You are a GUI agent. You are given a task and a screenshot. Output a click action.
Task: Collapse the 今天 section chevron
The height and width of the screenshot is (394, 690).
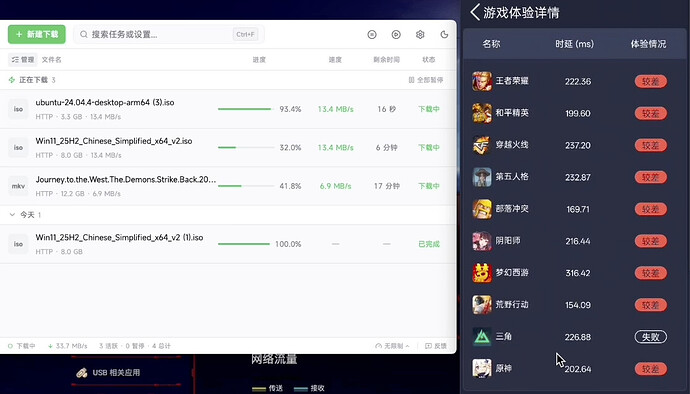(x=12, y=214)
